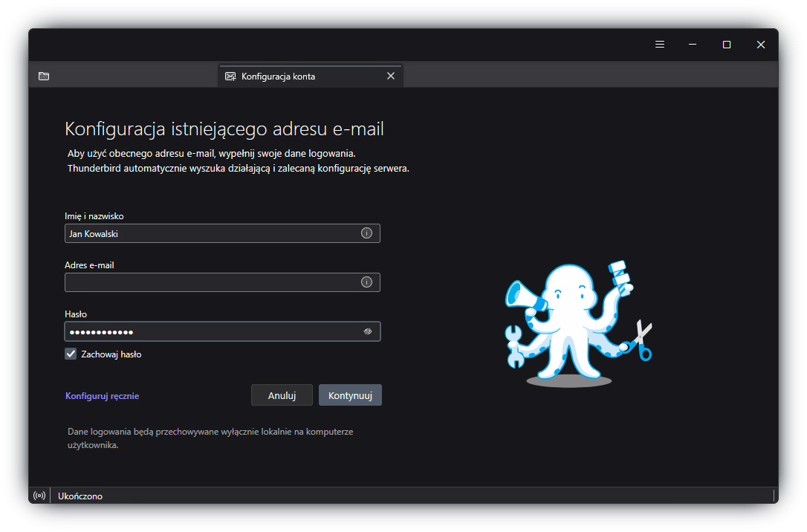Click the Ukończono status bar text
The width and height of the screenshot is (807, 532).
point(80,496)
